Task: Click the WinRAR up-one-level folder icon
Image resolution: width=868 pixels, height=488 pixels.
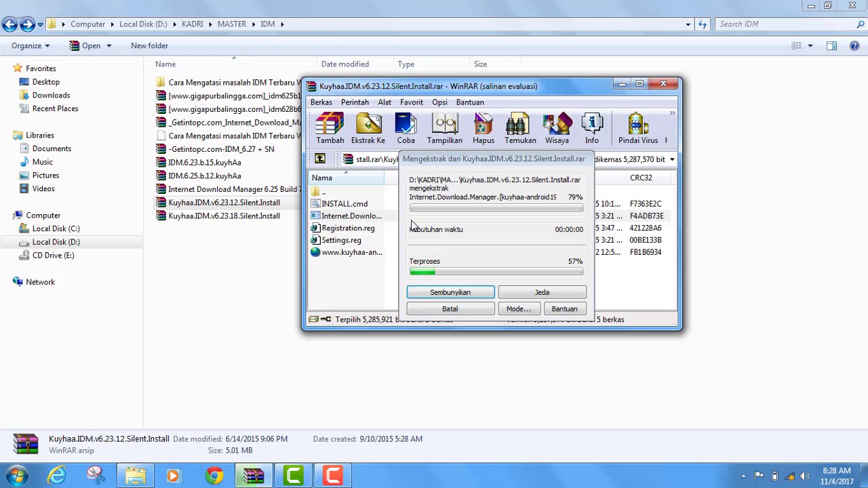Action: (x=320, y=159)
